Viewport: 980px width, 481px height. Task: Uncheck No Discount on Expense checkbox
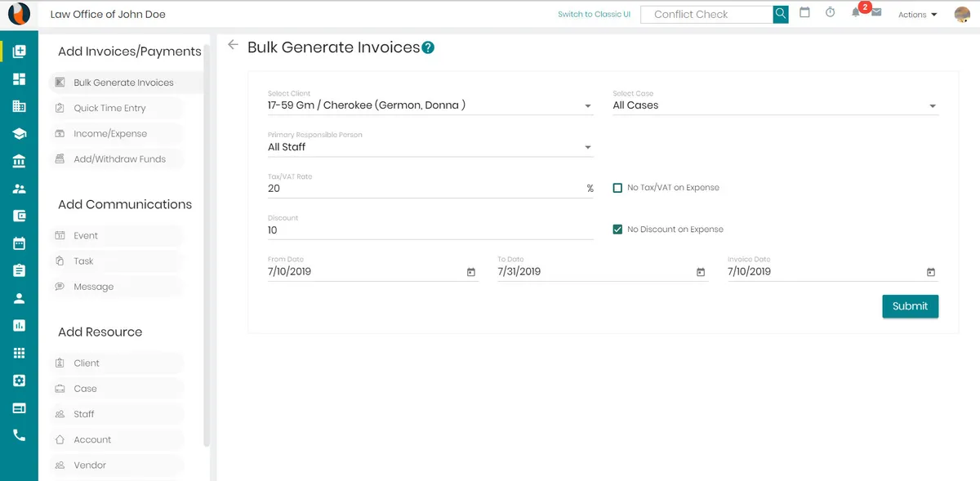coord(618,229)
